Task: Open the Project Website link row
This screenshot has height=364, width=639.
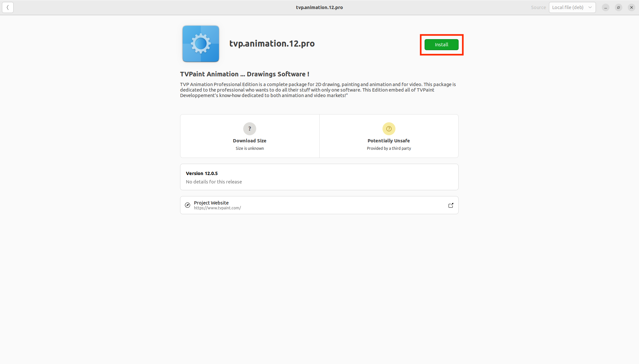Action: tap(319, 205)
